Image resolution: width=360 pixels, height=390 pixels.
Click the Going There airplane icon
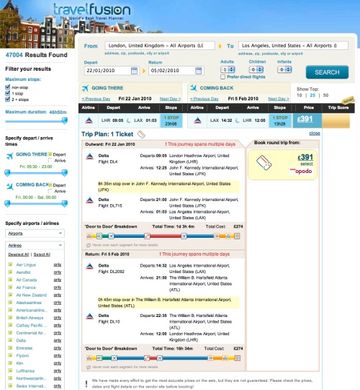point(85,88)
